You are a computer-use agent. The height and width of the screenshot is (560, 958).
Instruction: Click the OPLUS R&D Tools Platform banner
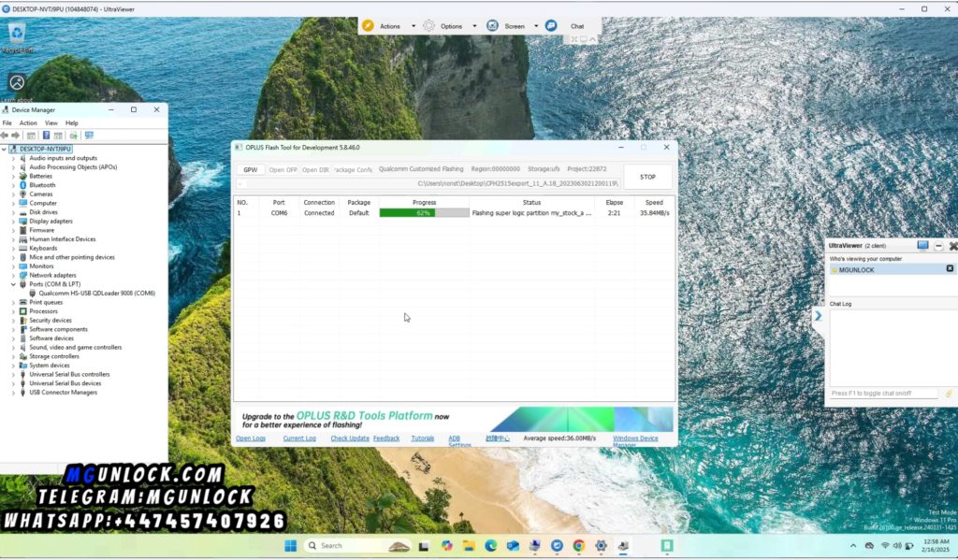[455, 420]
